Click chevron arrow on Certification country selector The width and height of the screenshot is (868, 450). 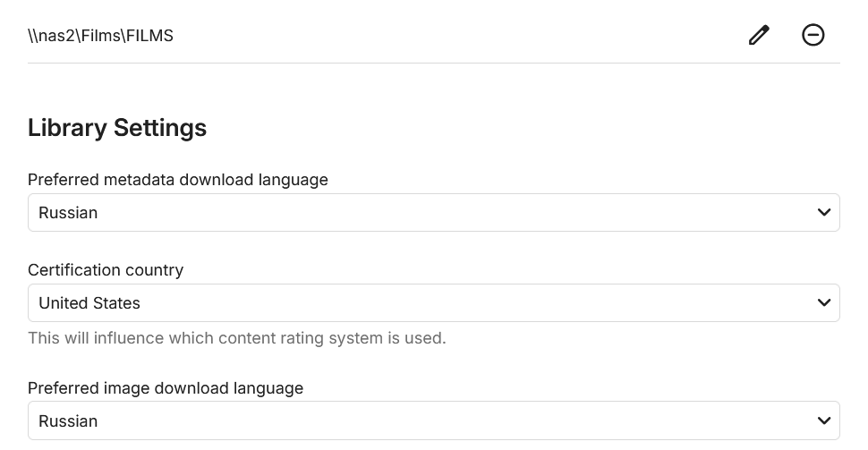tap(824, 302)
